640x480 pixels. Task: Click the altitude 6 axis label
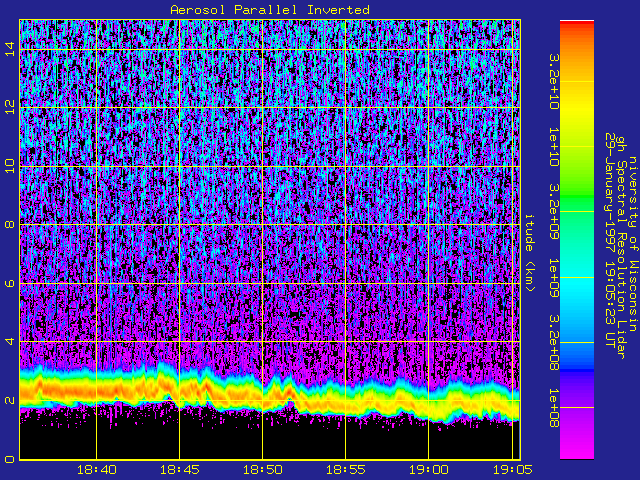10,283
